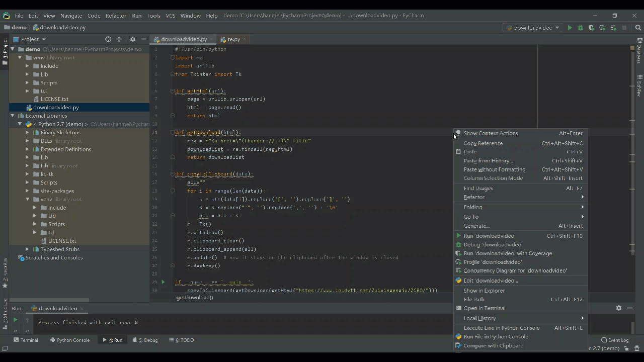The width and height of the screenshot is (644, 362).
Task: Run downloadvideo with the green play button
Action: pos(570,28)
